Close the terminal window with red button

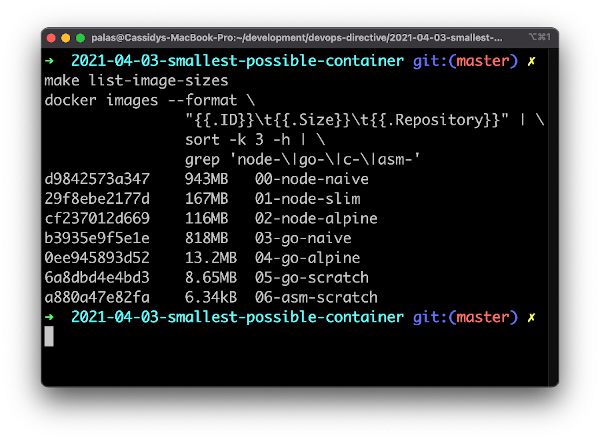pyautogui.click(x=51, y=38)
